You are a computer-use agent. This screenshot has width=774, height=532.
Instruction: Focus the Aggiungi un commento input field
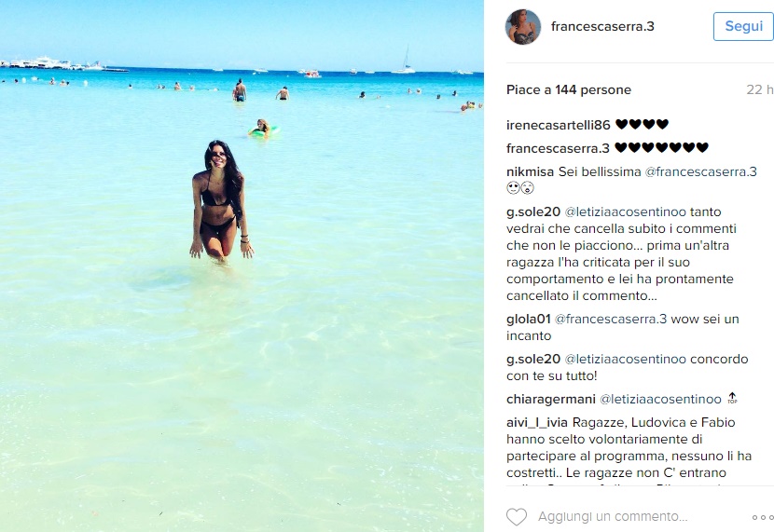tap(613, 517)
